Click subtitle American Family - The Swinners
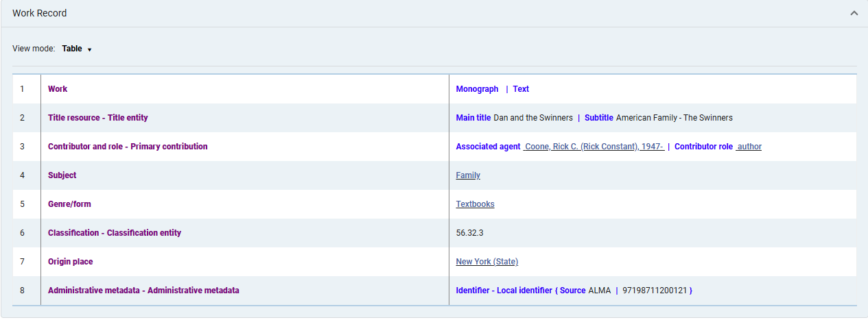This screenshot has height=320, width=868. pos(675,118)
